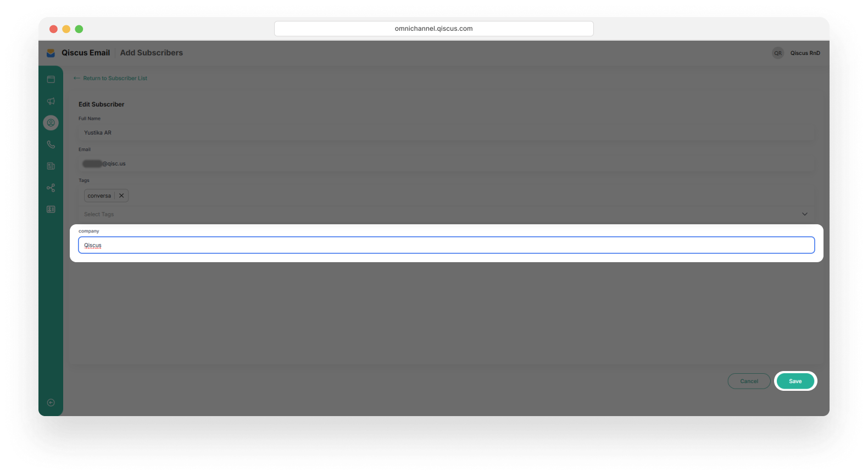Open the megaphone broadcast icon in sidebar
Image resolution: width=868 pixels, height=476 pixels.
point(51,101)
